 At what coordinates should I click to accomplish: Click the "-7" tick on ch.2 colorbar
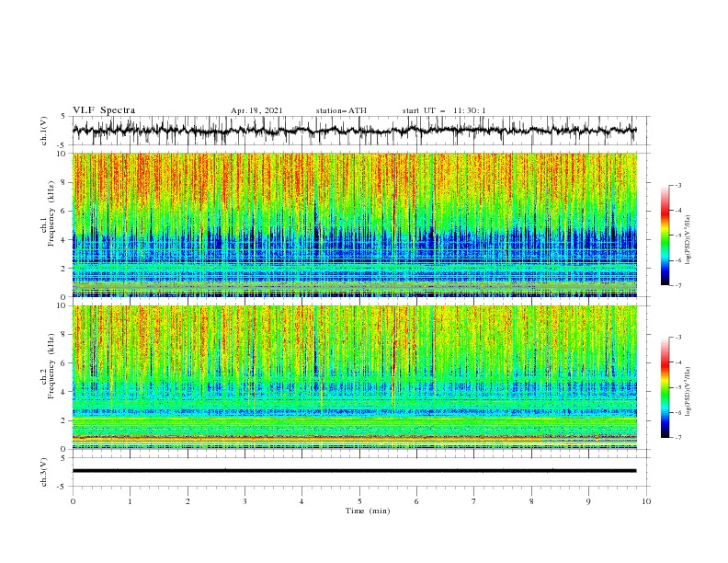point(677,438)
